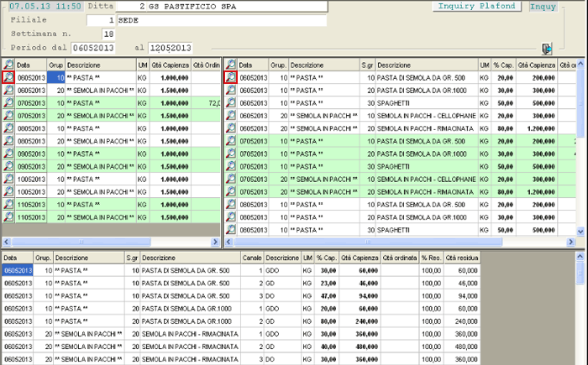Image resolution: width=588 pixels, height=365 pixels.
Task: Open detail for 06052013 PASTA left row
Action: pos(8,77)
